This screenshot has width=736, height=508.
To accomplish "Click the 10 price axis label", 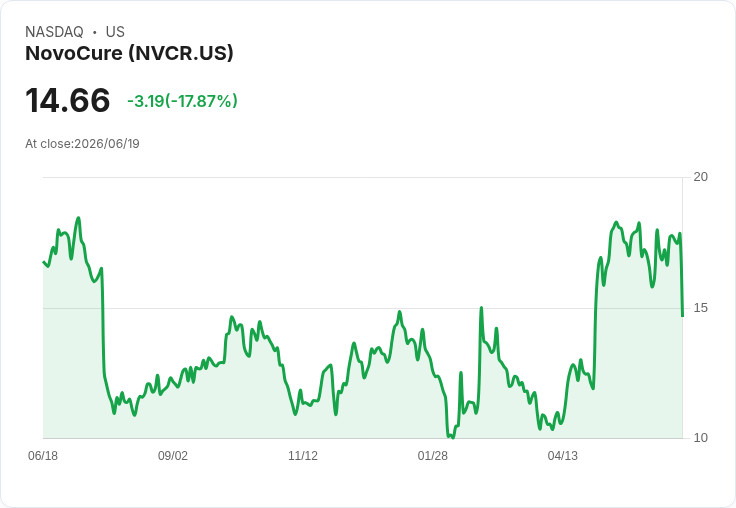I will (700, 438).
